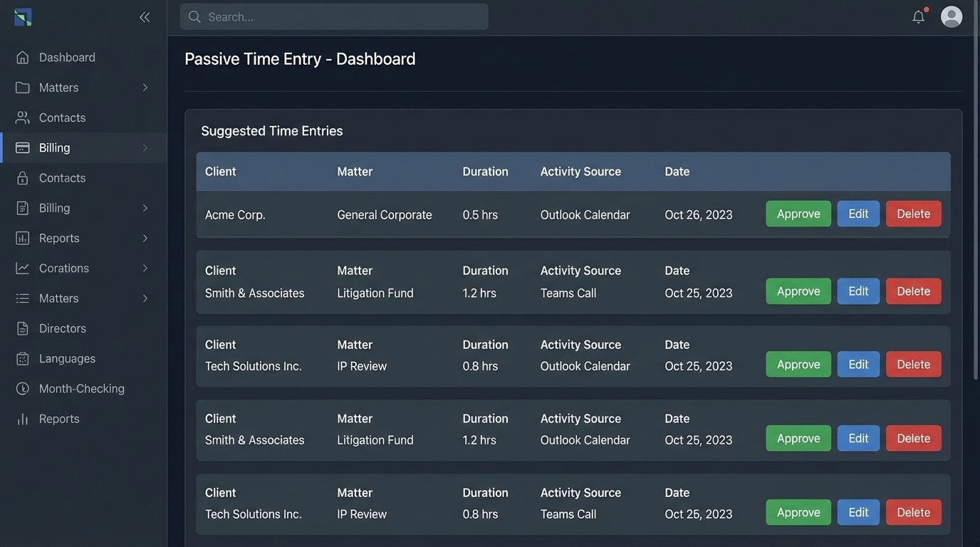Click the vertical scrollbar on the right edge

(x=976, y=142)
